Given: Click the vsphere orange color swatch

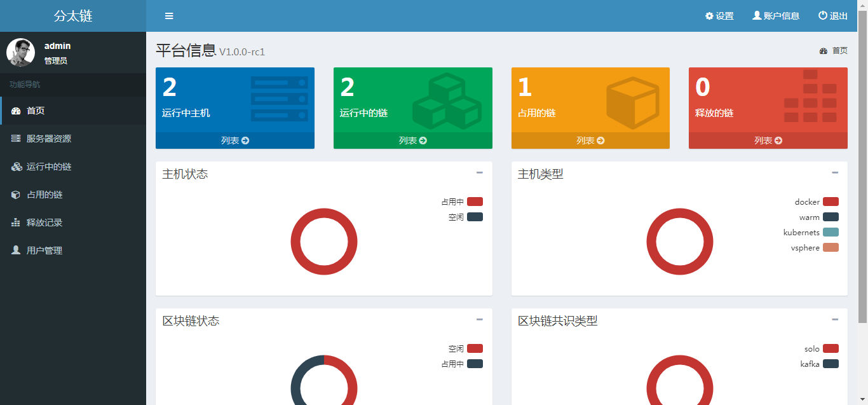Looking at the screenshot, I should (x=831, y=247).
